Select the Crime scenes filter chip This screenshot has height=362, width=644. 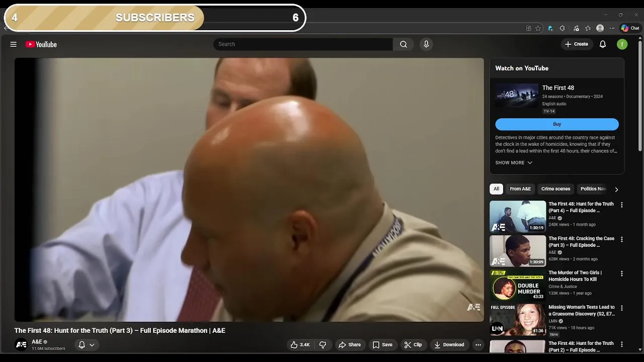[x=555, y=189]
